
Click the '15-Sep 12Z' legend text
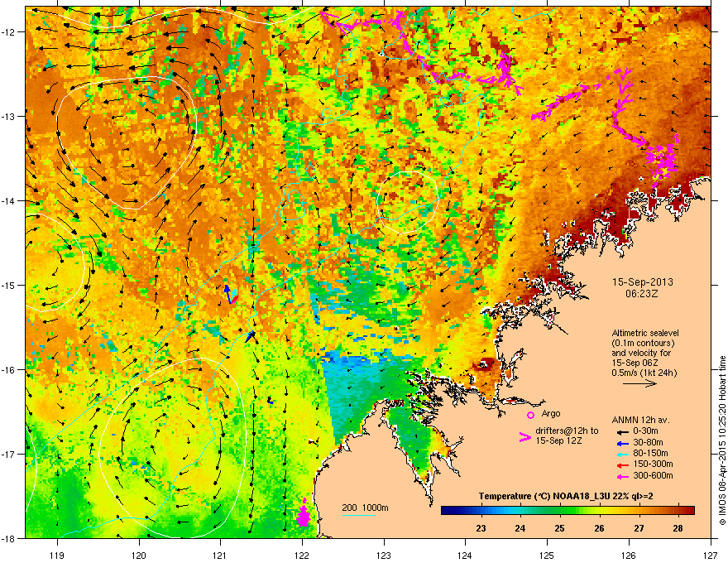pos(558,440)
